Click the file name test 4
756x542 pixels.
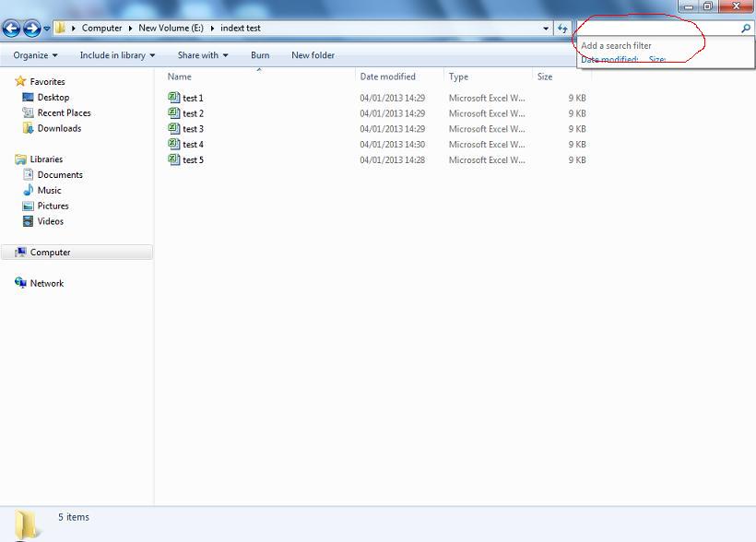pos(193,144)
